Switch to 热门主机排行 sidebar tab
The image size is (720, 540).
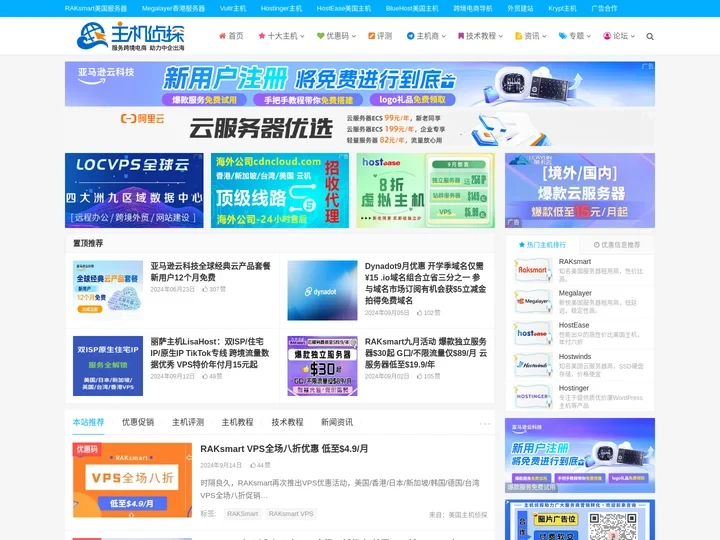pyautogui.click(x=542, y=245)
